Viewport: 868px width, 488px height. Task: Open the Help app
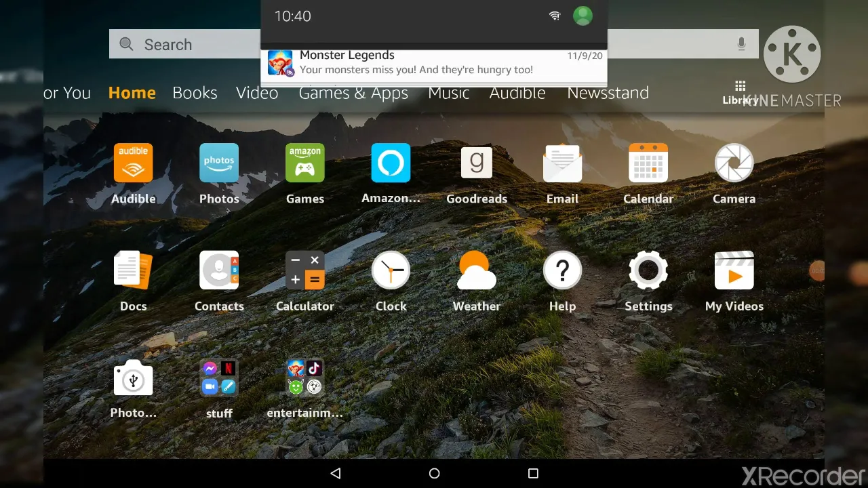click(562, 270)
